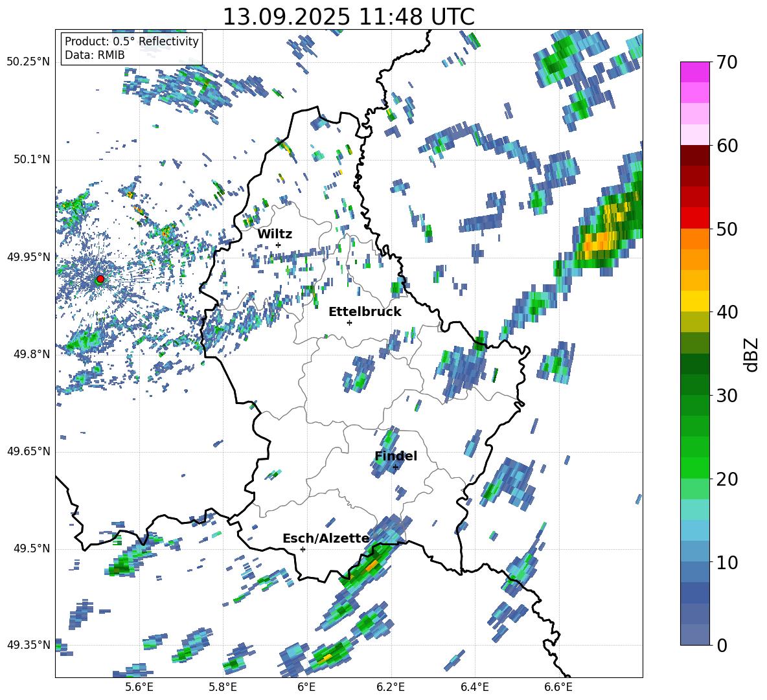The width and height of the screenshot is (767, 700).
Task: Click the latitude label 49.65°N
Action: pos(29,451)
